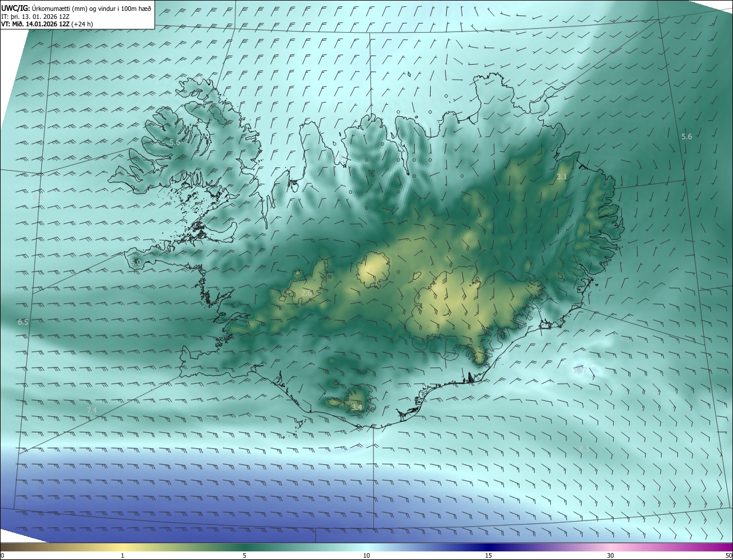Click the 10 tick on the colour scale
Image resolution: width=733 pixels, height=560 pixels.
(366, 555)
